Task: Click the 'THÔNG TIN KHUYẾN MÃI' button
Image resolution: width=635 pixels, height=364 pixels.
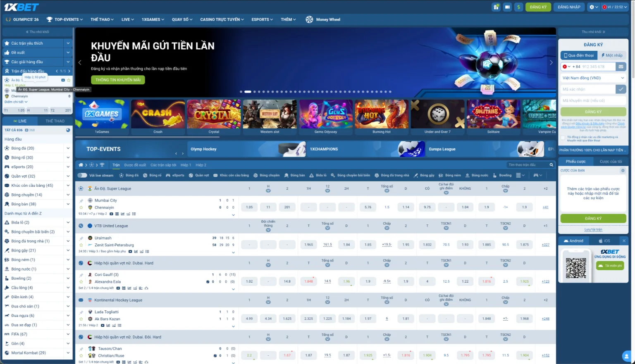Action: point(118,79)
